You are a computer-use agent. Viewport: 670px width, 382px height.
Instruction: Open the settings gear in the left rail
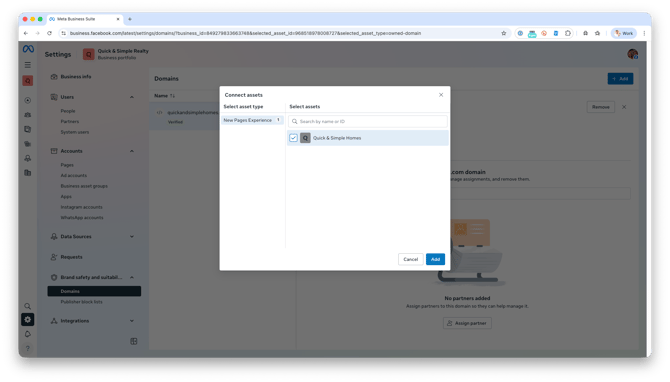(28, 320)
